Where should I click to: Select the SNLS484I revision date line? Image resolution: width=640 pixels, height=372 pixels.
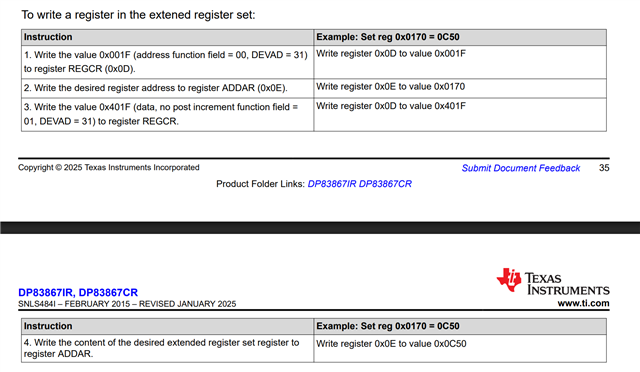tap(127, 304)
